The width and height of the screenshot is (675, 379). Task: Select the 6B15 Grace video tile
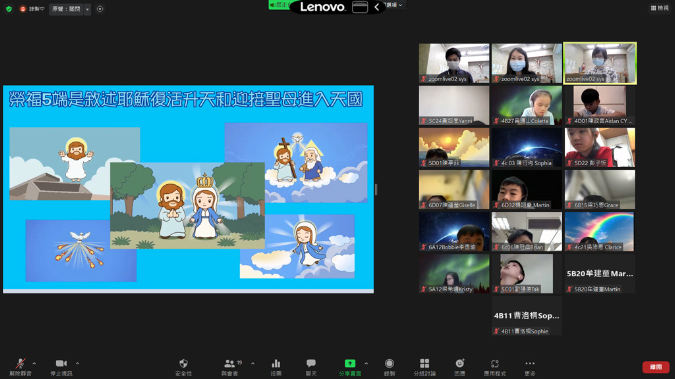[600, 190]
